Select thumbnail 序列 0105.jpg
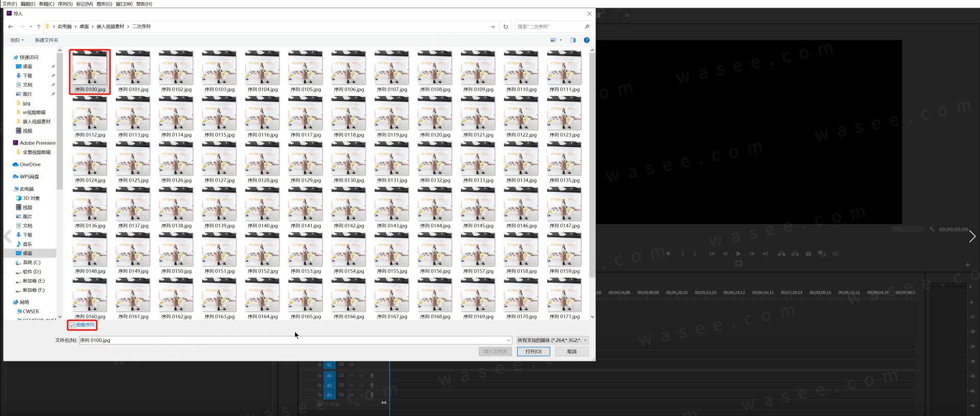This screenshot has height=416, width=980. click(305, 72)
